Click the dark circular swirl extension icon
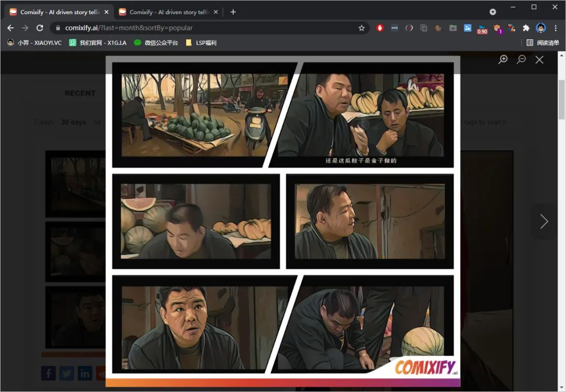Viewport: 566px width, 392px height. (x=409, y=28)
